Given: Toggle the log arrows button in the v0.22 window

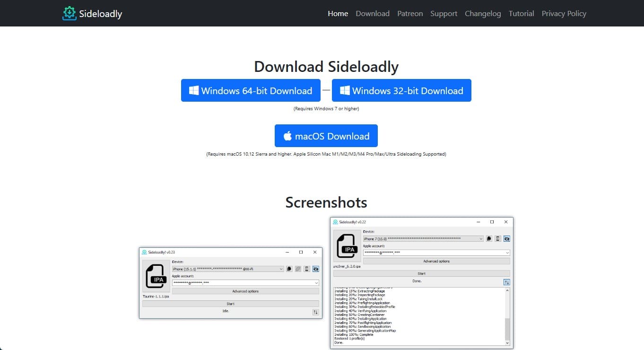Looking at the screenshot, I should 507,282.
